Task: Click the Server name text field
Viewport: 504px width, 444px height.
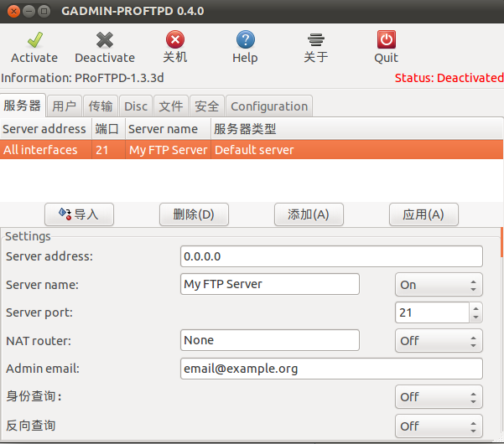Action: [x=270, y=284]
